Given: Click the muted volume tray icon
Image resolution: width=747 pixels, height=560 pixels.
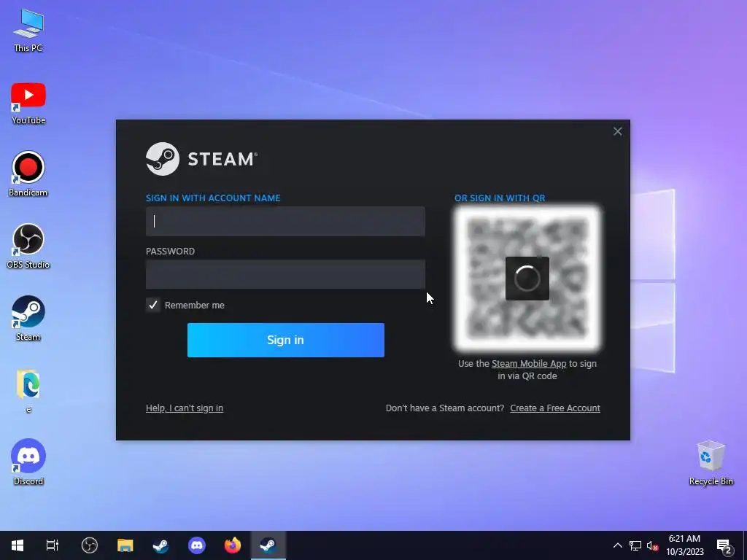Looking at the screenshot, I should click(652, 545).
